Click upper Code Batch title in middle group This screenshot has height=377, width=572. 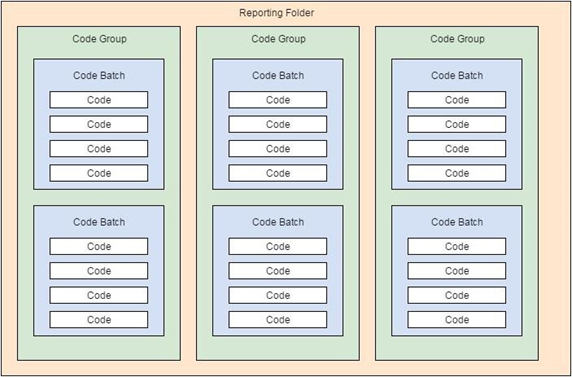coord(278,76)
